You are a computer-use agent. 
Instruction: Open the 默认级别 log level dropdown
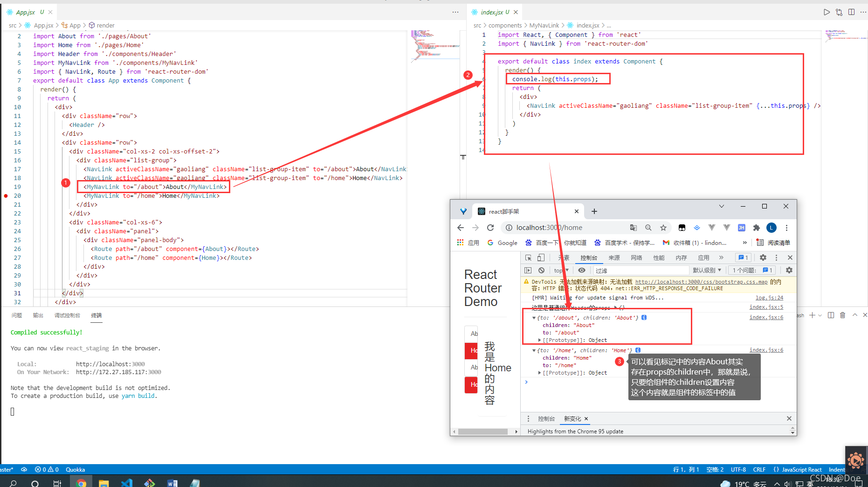(707, 270)
